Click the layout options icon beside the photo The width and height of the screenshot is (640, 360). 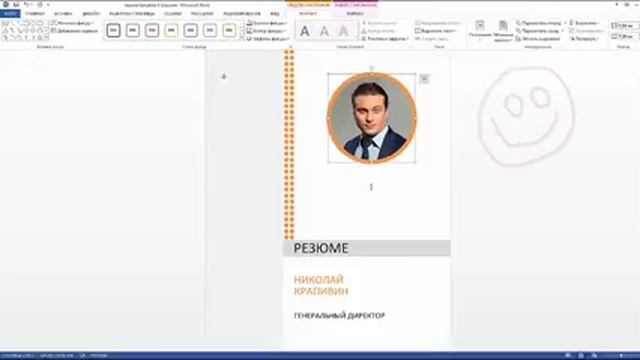pos(424,79)
